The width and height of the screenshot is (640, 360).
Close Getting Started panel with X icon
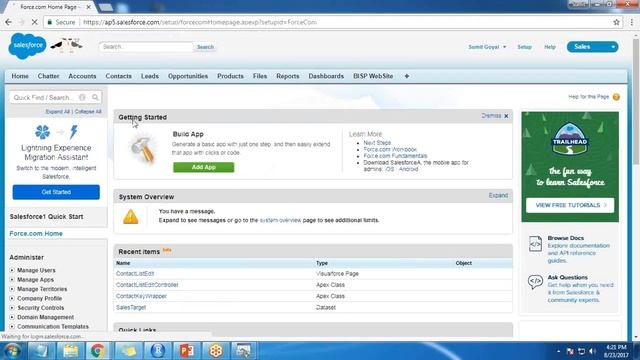pyautogui.click(x=506, y=116)
